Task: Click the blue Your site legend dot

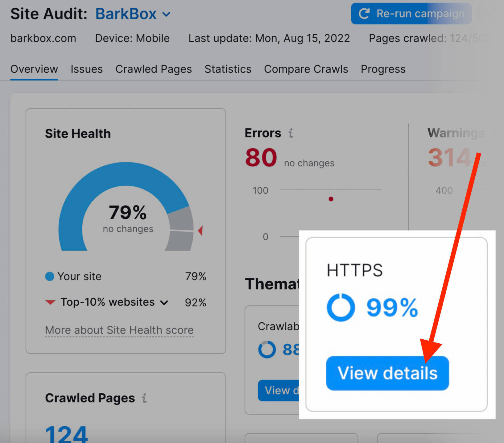Action: (x=49, y=276)
